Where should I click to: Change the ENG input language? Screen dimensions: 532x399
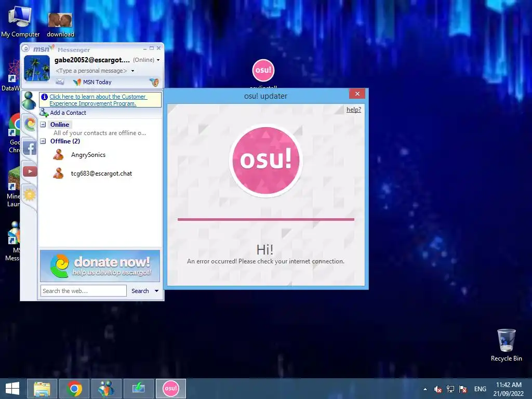click(480, 389)
